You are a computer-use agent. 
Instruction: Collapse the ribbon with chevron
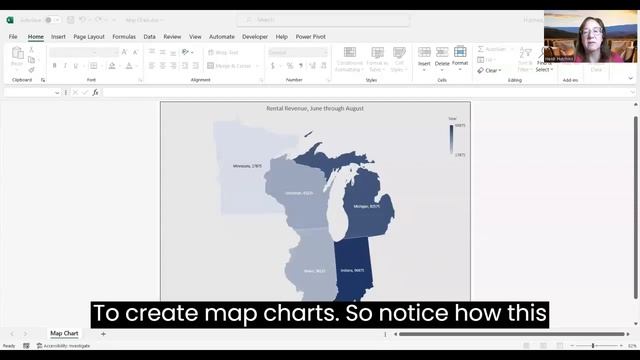point(631,78)
